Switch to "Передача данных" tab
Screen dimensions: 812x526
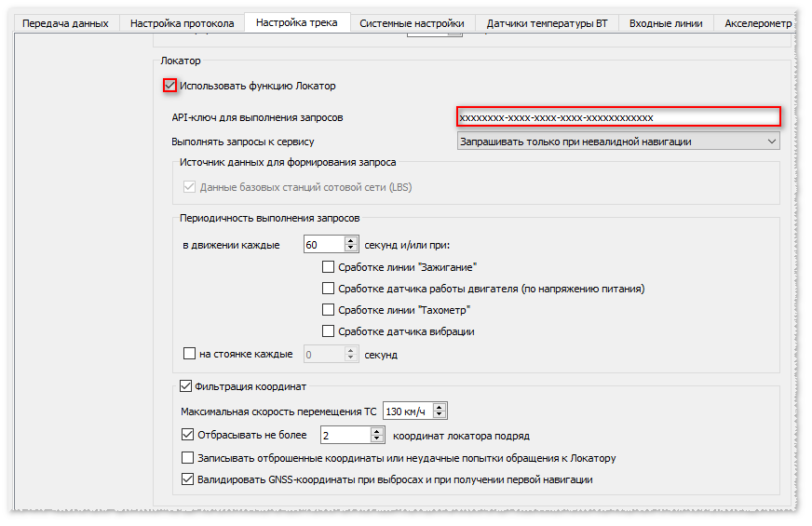pos(65,23)
